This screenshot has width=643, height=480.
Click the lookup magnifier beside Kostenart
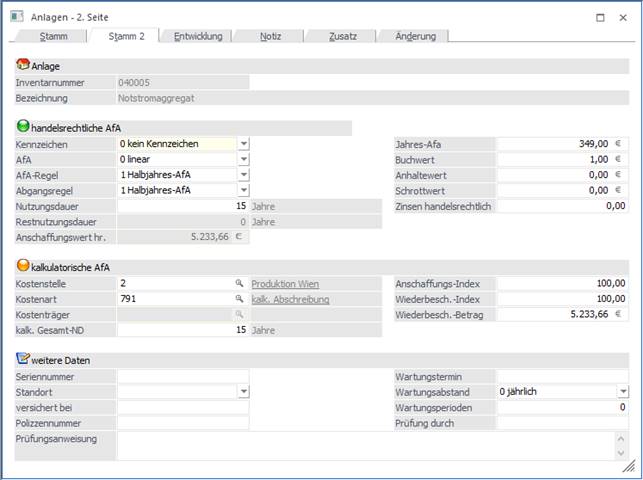pos(239,299)
